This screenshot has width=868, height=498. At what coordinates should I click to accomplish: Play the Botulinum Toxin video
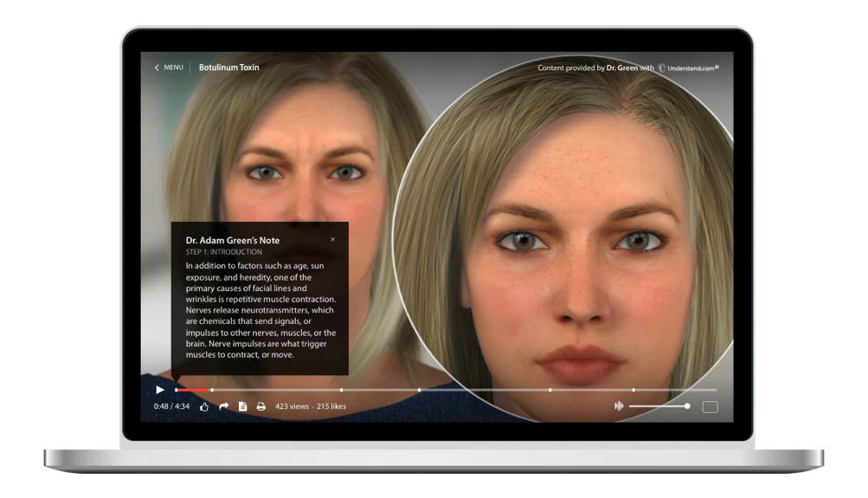coord(160,390)
